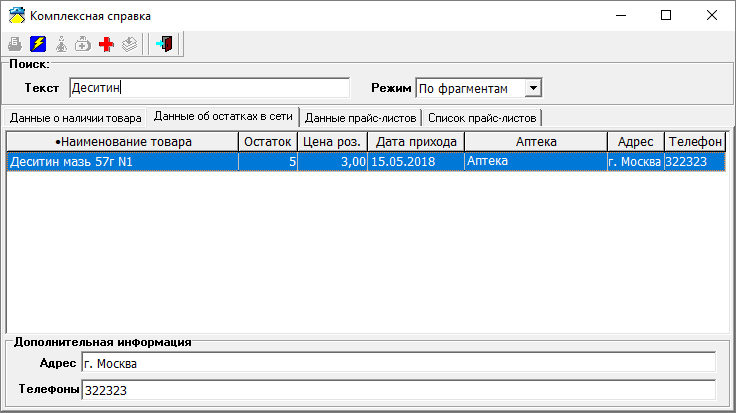Open the Режим dropdown list

pos(532,88)
